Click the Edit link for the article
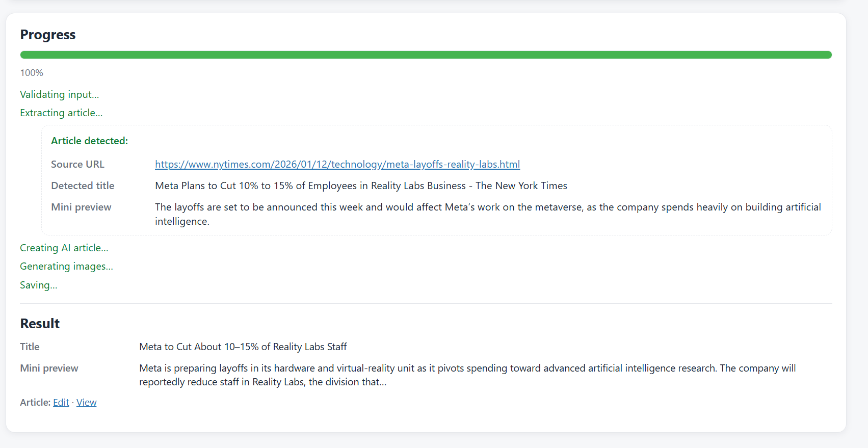This screenshot has width=868, height=448. coord(61,402)
